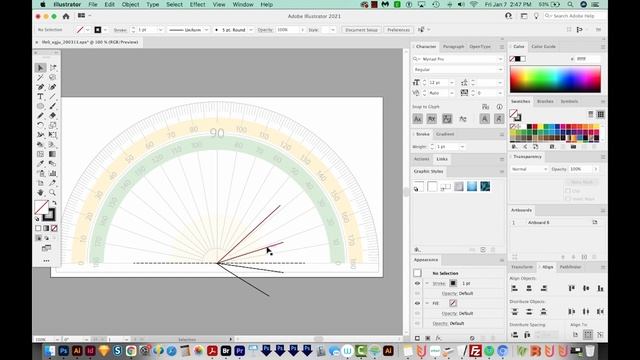Switch Swatches to list view
The image size is (640, 360).
click(x=591, y=114)
